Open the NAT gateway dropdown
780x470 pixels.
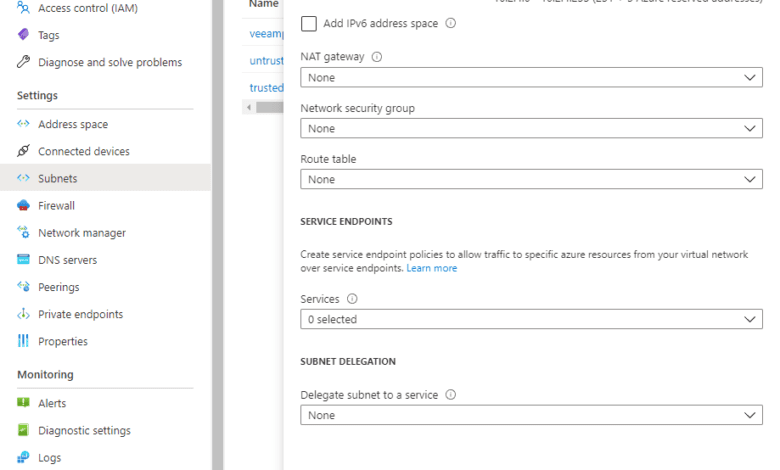point(531,78)
